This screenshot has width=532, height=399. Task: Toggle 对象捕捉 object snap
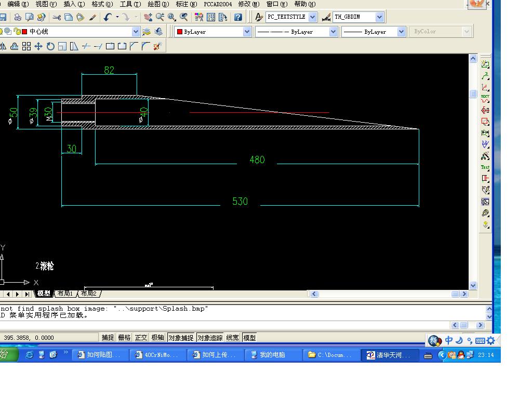181,338
